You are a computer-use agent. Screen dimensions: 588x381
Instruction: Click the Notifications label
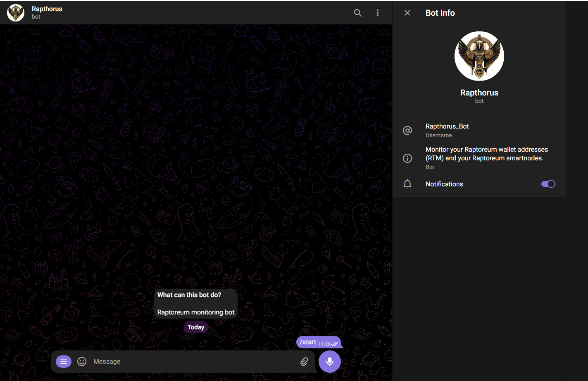point(444,184)
